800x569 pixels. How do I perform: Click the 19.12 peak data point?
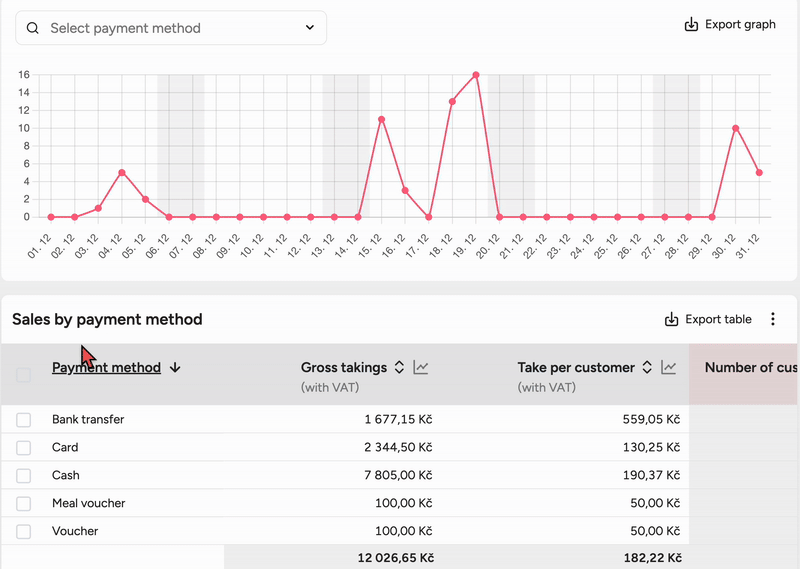(476, 75)
